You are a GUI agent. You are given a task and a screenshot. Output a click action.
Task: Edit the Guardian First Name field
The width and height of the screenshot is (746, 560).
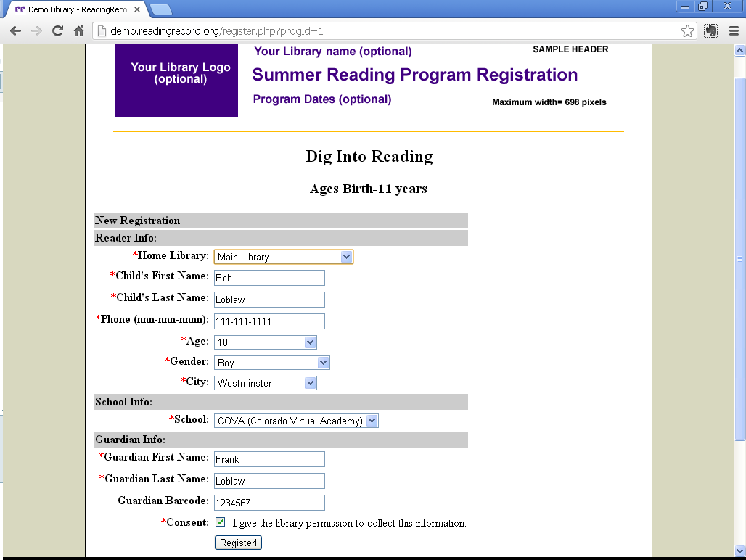(x=269, y=459)
